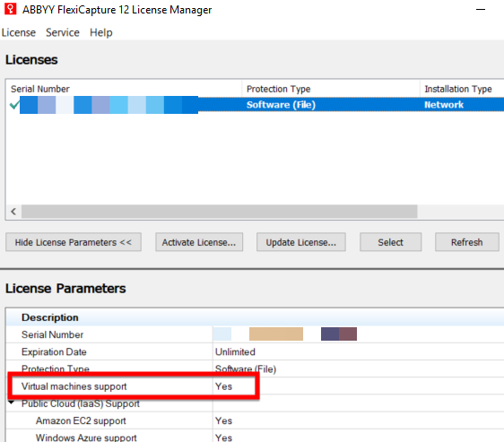Viewport: 504px width, 442px height.
Task: Click Activate License... button
Action: point(199,242)
